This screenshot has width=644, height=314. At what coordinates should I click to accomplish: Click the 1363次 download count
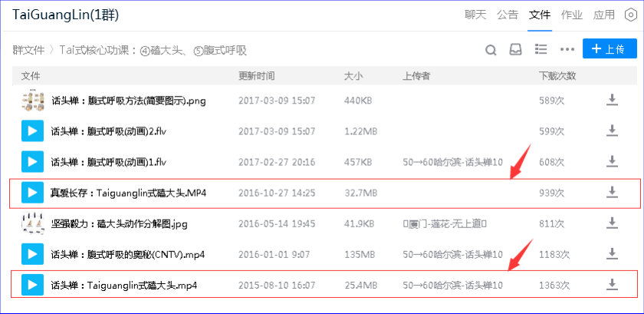[x=554, y=285]
